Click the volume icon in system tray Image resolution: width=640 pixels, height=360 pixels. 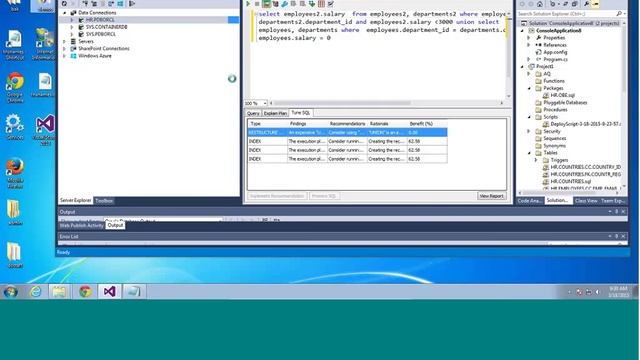598,292
